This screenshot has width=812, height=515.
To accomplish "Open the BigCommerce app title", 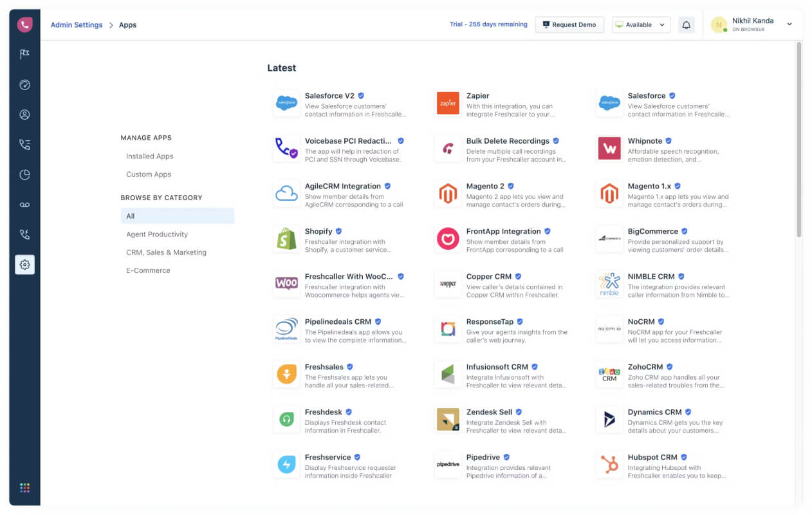I will tap(653, 232).
